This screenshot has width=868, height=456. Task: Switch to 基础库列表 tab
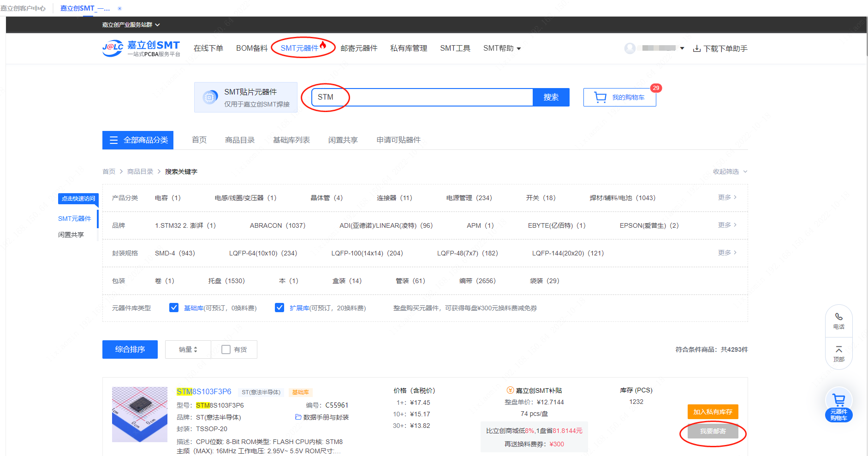tap(291, 140)
